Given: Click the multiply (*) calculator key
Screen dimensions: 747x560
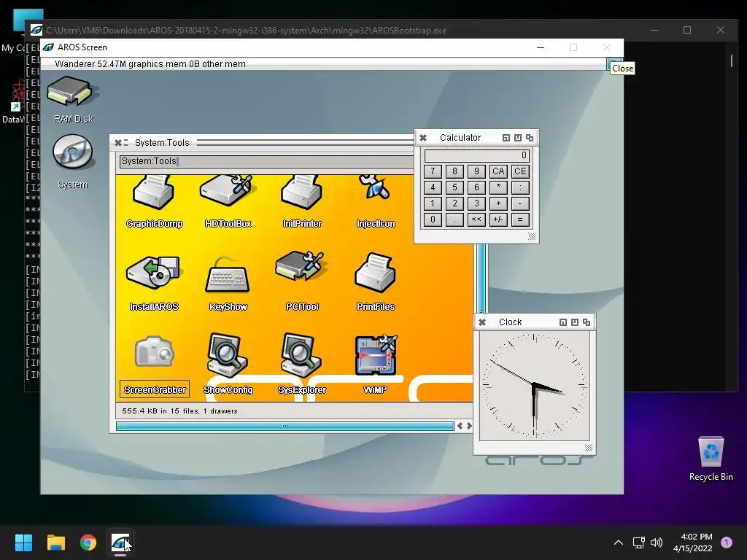Looking at the screenshot, I should 498,187.
